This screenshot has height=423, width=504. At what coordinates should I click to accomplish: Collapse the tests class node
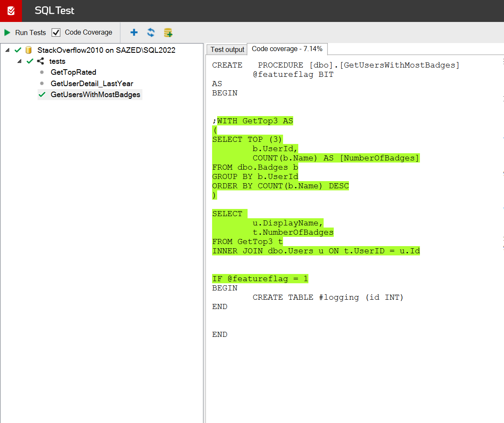19,61
